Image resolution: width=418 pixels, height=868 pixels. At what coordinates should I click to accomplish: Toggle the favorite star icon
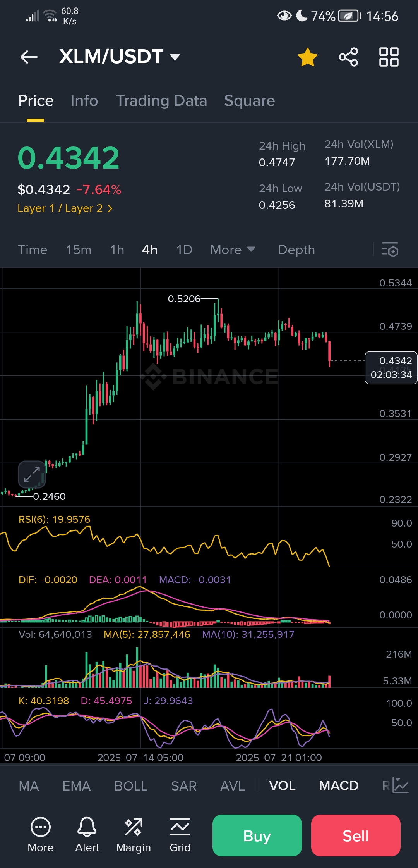coord(308,57)
